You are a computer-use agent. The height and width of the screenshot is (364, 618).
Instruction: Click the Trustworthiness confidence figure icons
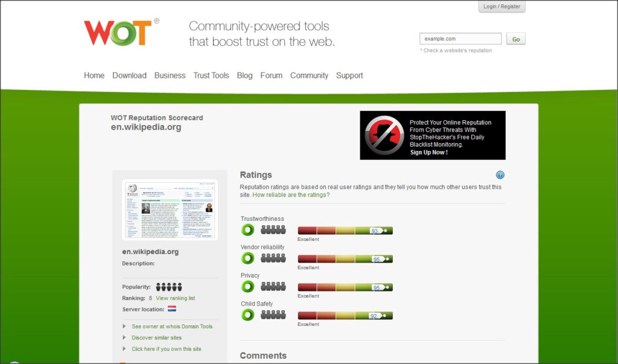click(x=273, y=228)
